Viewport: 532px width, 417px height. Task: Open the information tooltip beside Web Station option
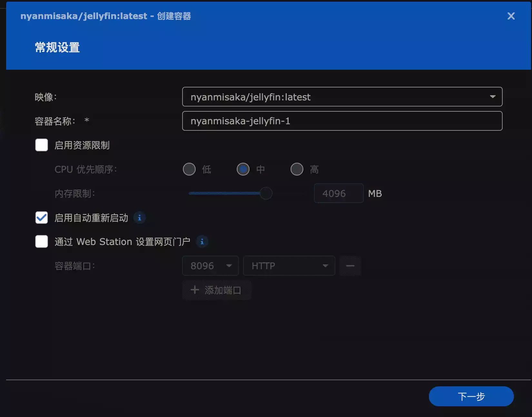(202, 241)
